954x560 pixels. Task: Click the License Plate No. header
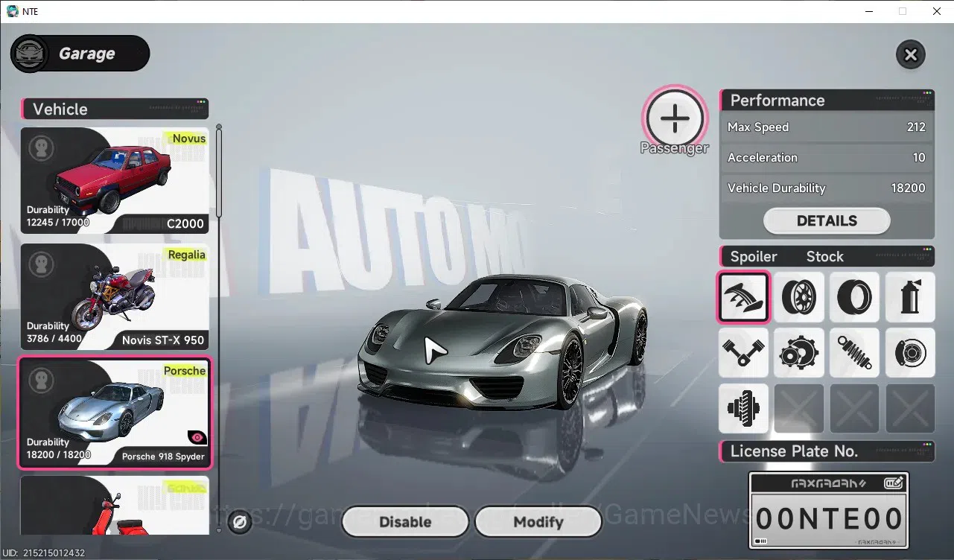click(x=827, y=451)
